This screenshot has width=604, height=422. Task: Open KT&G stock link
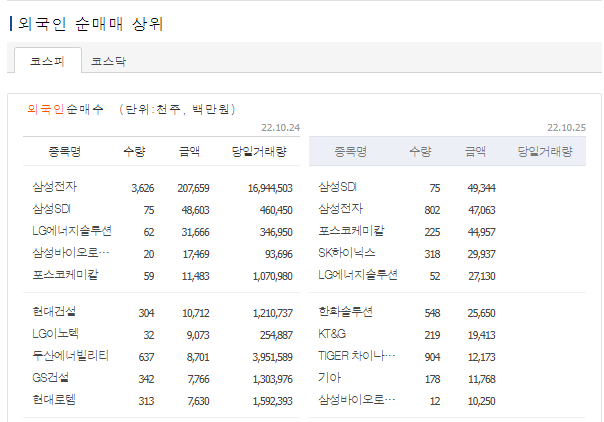click(332, 333)
